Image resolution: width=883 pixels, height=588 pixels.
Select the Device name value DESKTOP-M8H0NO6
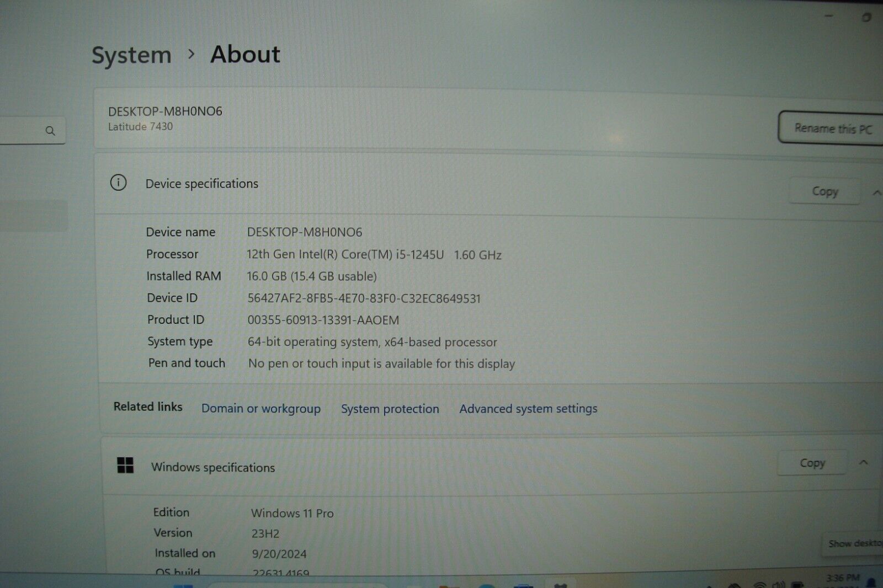click(305, 232)
